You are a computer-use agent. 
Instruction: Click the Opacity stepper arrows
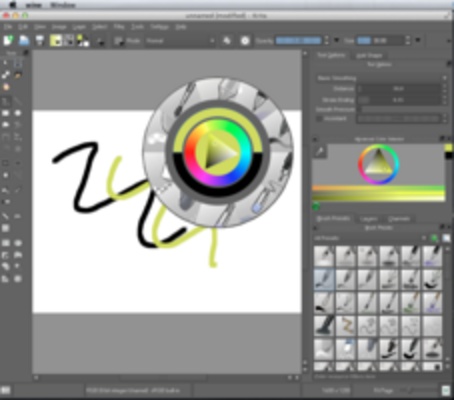tap(327, 41)
